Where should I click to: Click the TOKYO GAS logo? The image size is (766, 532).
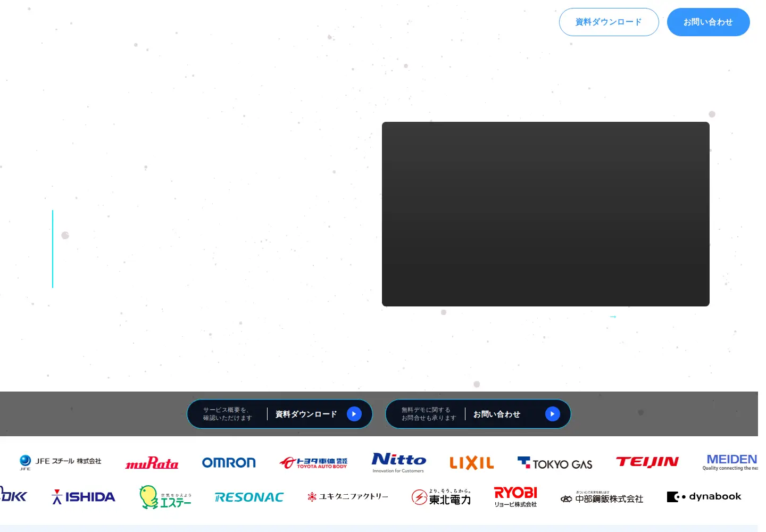coord(555,463)
